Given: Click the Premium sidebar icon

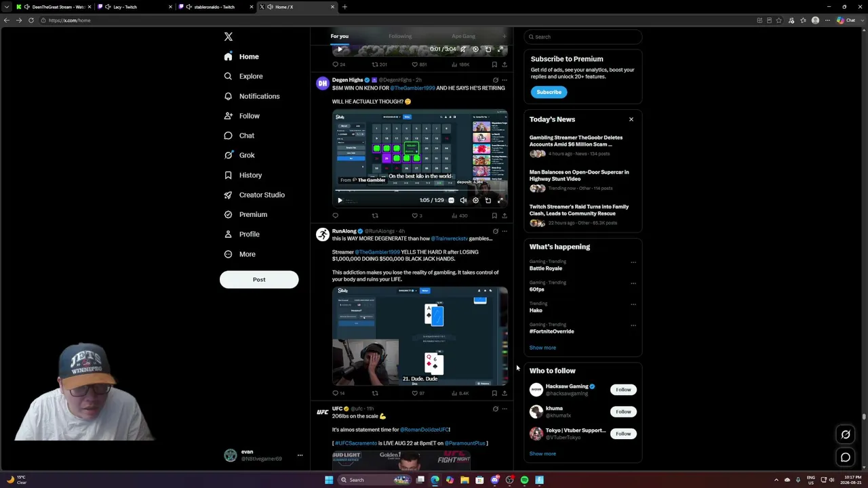Looking at the screenshot, I should pos(228,214).
